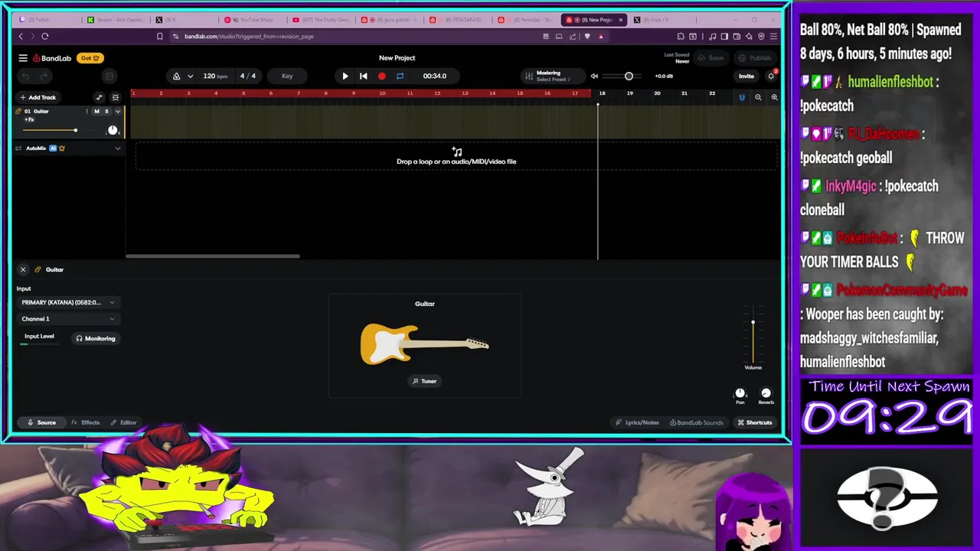
Task: Click the Save button
Action: (711, 58)
